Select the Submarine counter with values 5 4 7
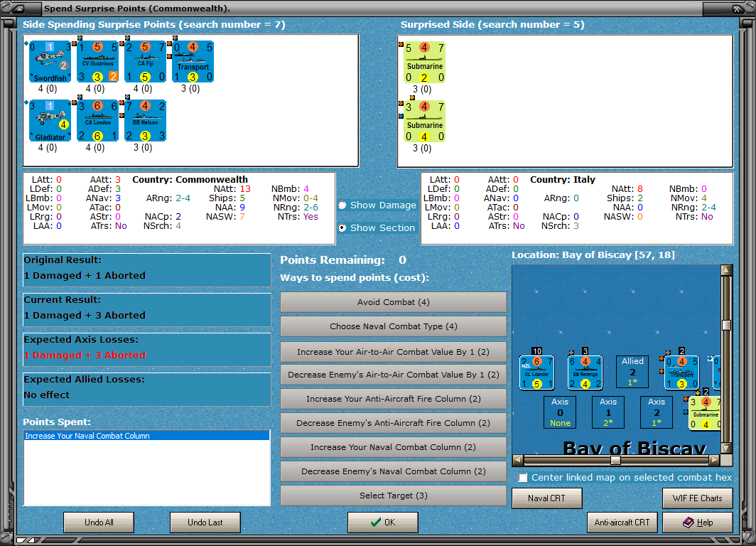The image size is (756, 546). tap(424, 63)
